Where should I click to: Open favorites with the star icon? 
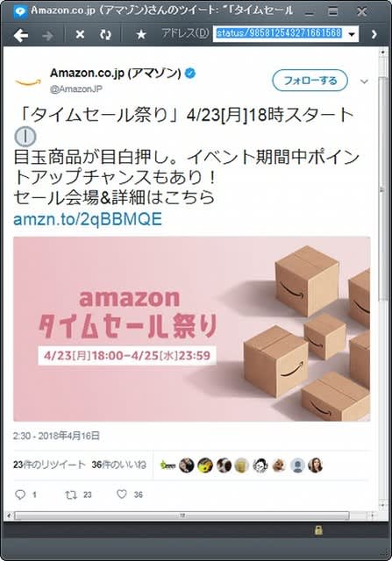pyautogui.click(x=141, y=35)
